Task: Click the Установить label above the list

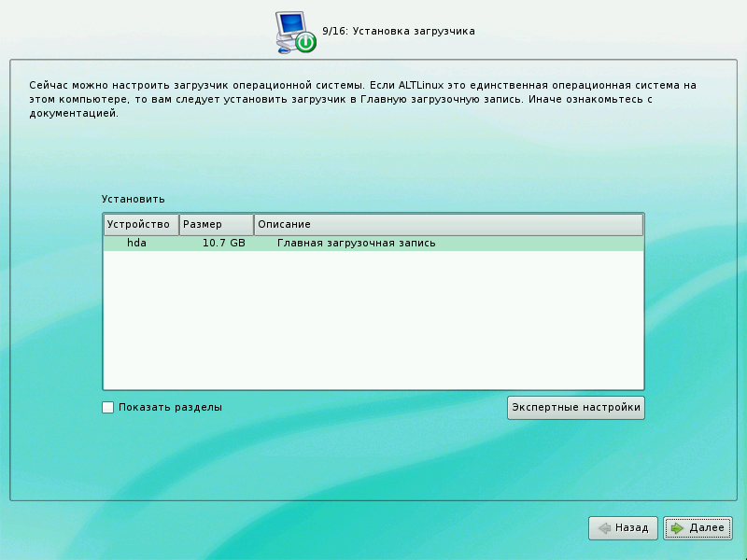Action: click(x=133, y=199)
